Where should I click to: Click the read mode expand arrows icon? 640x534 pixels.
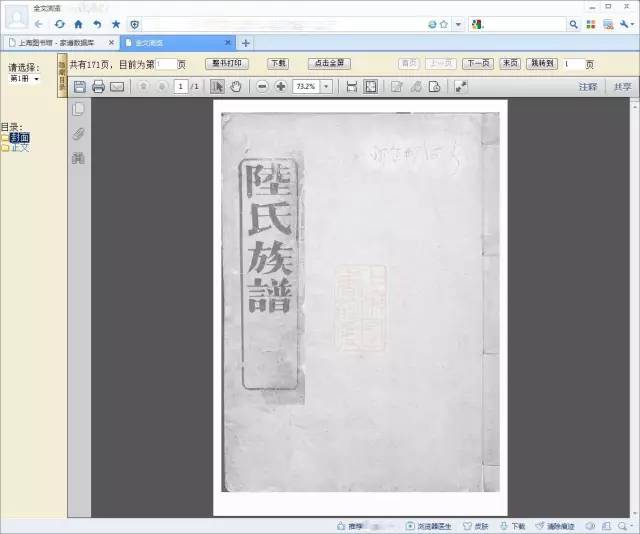point(461,87)
